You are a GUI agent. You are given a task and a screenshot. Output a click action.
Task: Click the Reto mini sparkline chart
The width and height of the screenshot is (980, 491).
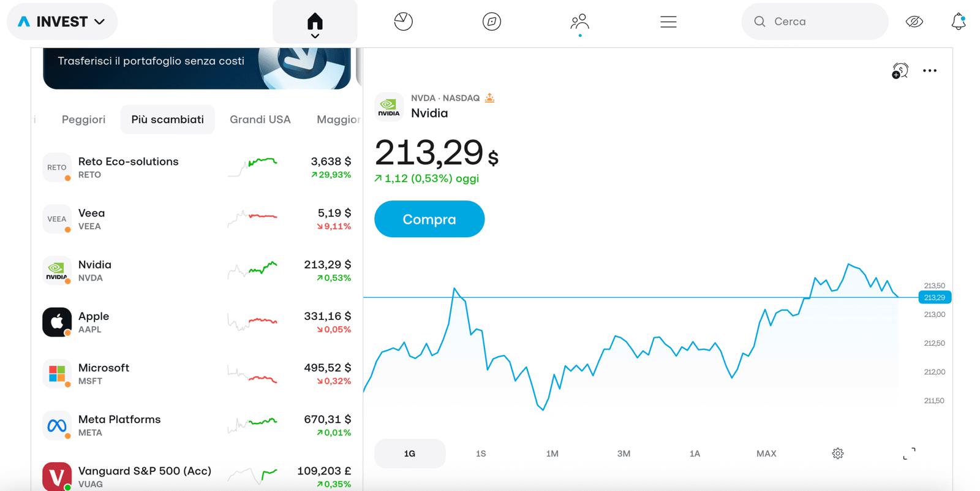click(252, 166)
